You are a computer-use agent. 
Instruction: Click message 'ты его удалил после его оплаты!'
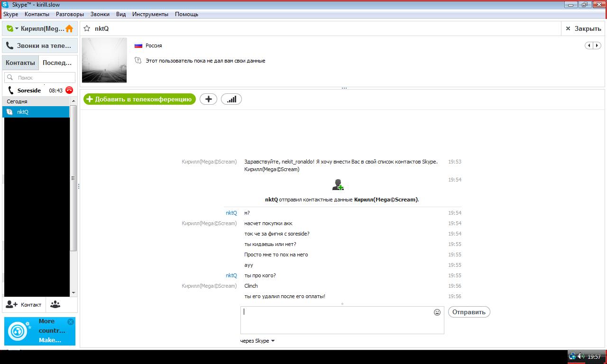[x=285, y=296]
